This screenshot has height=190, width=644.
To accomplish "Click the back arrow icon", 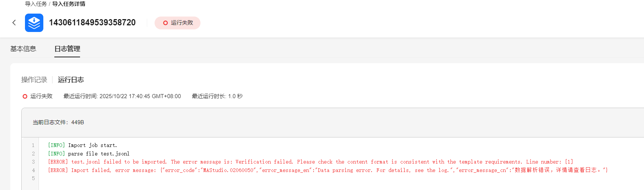I will point(14,23).
